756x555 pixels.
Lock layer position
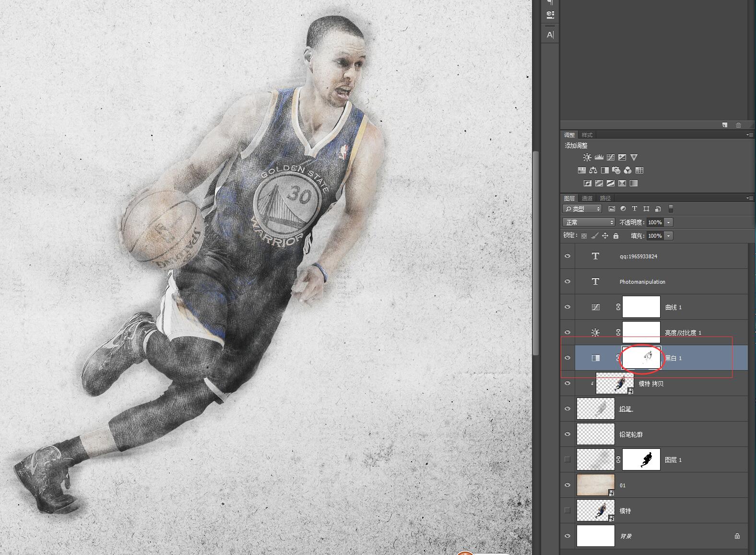click(605, 236)
